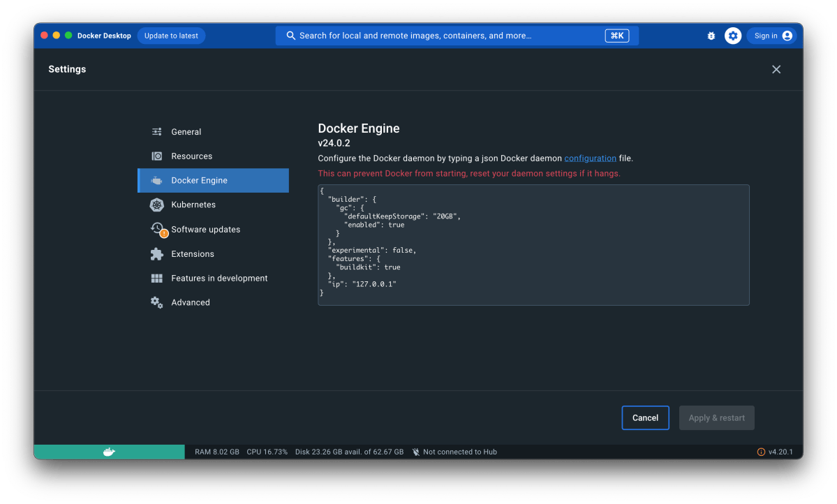This screenshot has height=504, width=837.
Task: Click the not-connected plug icon in footer
Action: [x=416, y=452]
